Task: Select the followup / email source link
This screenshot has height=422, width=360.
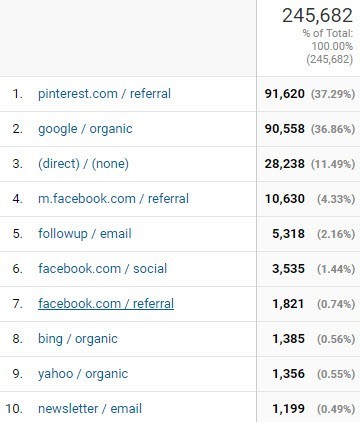Action: coord(85,234)
